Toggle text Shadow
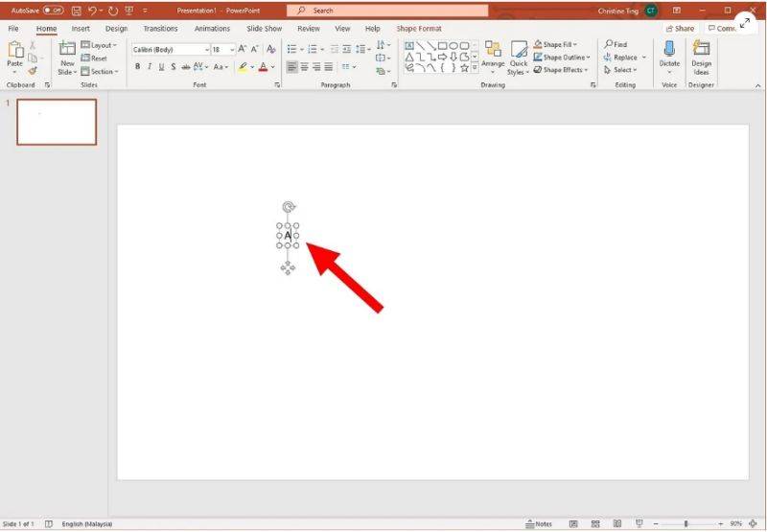Screen dimensions: 767x532 [x=174, y=66]
